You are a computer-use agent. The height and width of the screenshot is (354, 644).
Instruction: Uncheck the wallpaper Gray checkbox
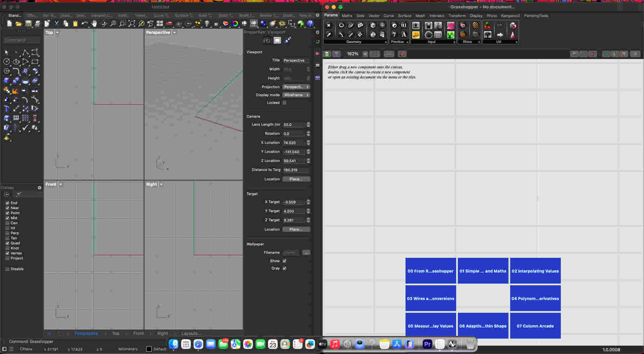[x=284, y=269]
